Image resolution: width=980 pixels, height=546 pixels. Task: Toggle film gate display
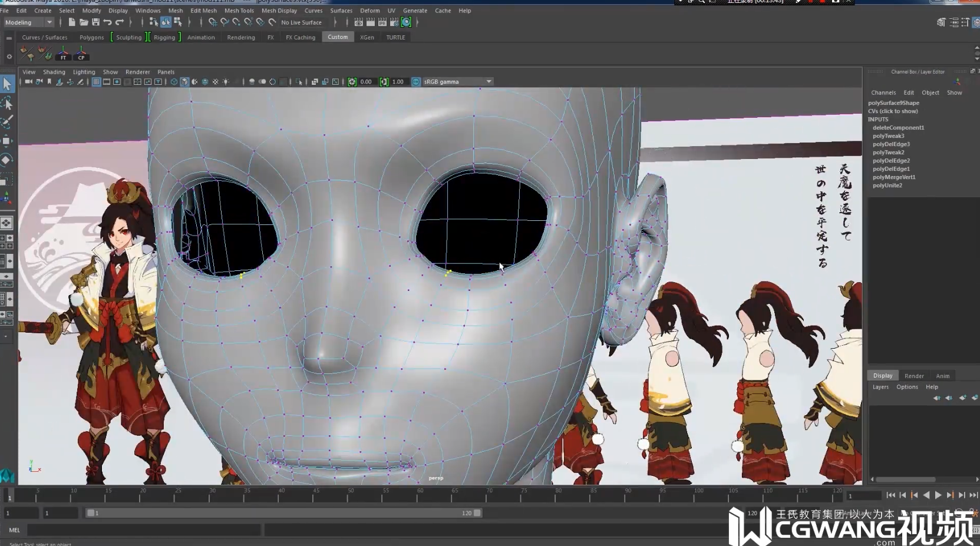coord(107,82)
